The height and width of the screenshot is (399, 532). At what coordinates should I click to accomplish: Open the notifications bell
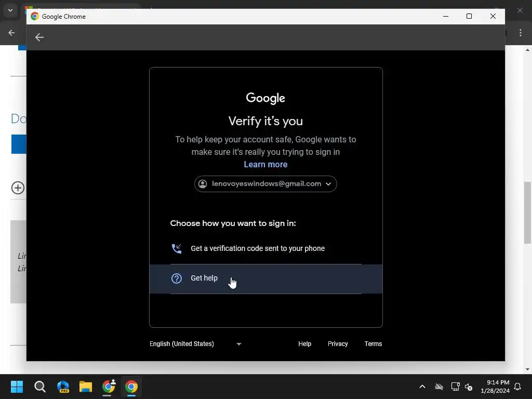pos(517,387)
